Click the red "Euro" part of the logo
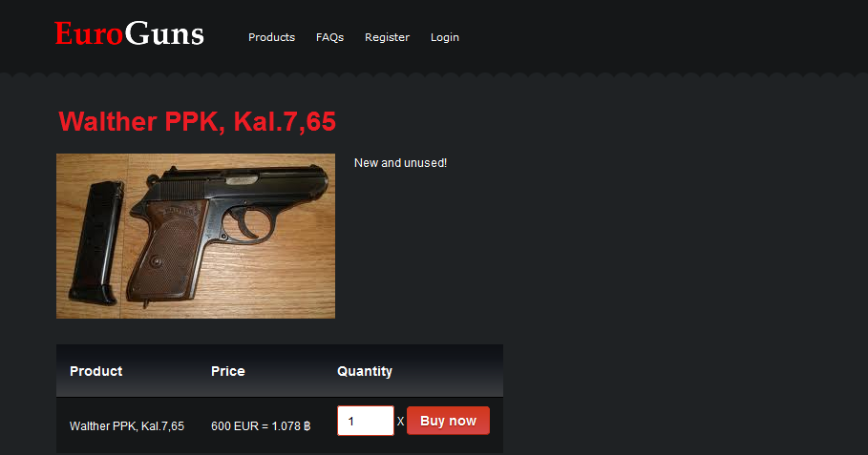The width and height of the screenshot is (868, 455). click(89, 33)
